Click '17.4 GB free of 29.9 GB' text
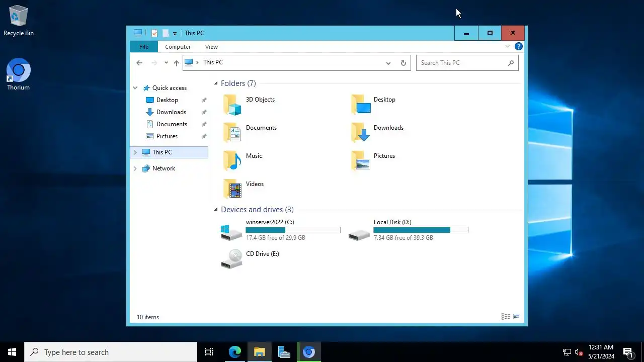This screenshot has height=362, width=644. (x=276, y=238)
